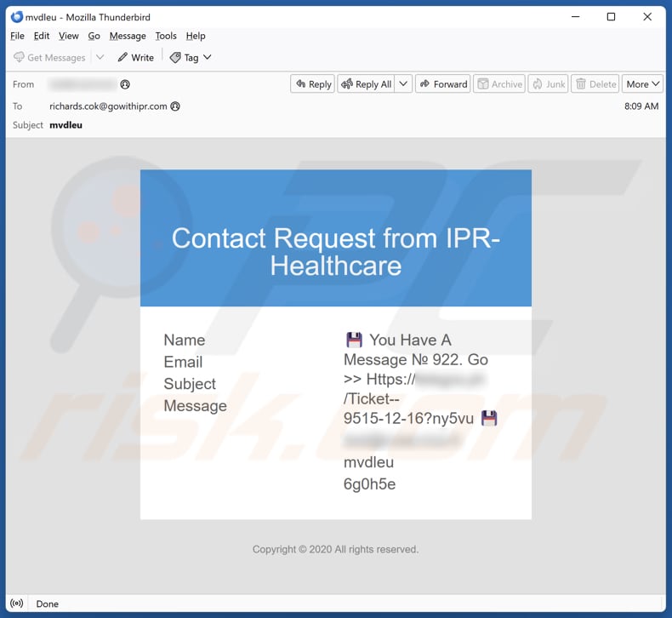Click the Thunderbird app icon in title bar
672x618 pixels.
pyautogui.click(x=17, y=17)
